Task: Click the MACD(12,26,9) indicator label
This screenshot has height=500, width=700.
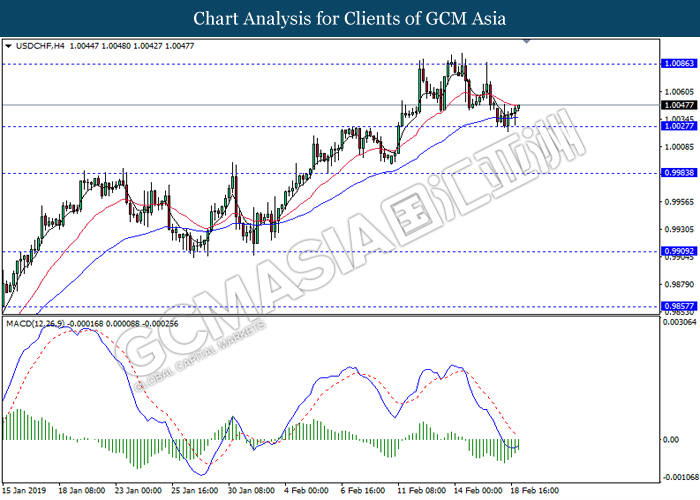Action: pos(35,324)
